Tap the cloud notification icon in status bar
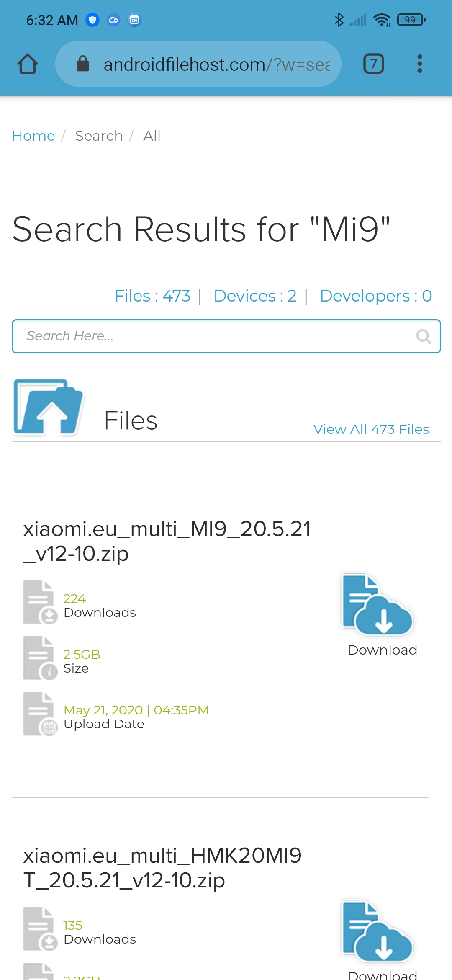Viewport: 452px width, 980px height. tap(113, 20)
